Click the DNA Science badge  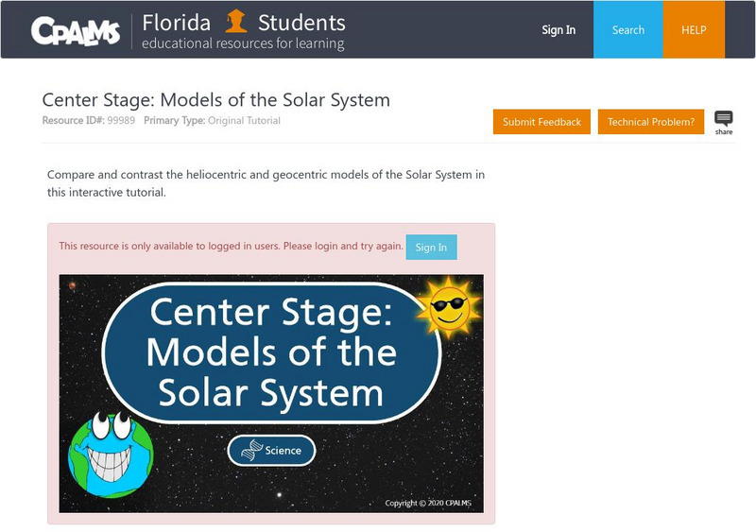271,451
